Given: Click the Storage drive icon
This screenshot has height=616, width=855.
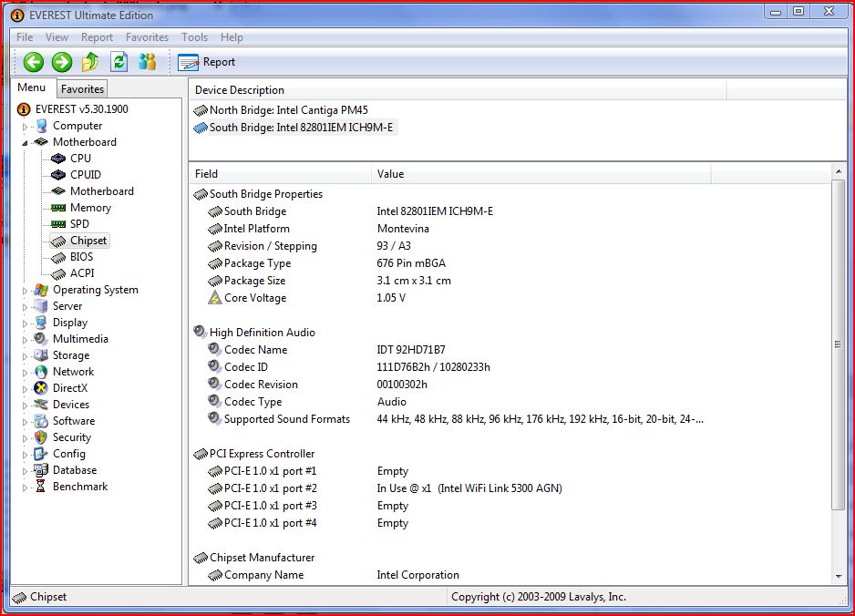Looking at the screenshot, I should (x=41, y=355).
